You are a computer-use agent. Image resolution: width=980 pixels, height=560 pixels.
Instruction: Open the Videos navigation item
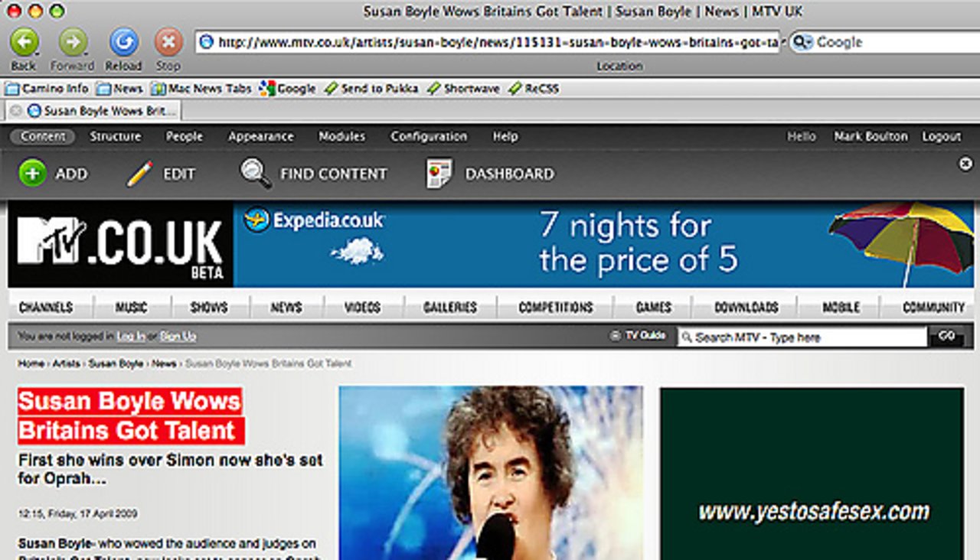point(362,308)
